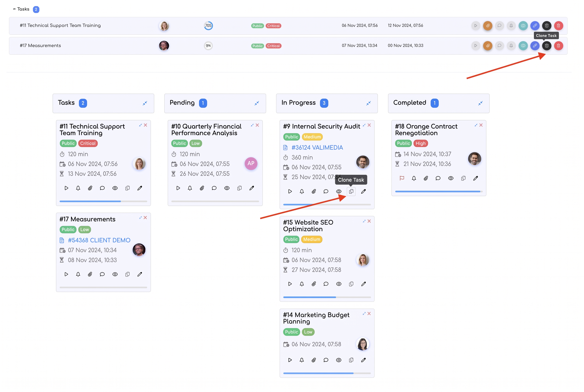Collapse the In Progress column
The image size is (584, 392).
tap(368, 103)
